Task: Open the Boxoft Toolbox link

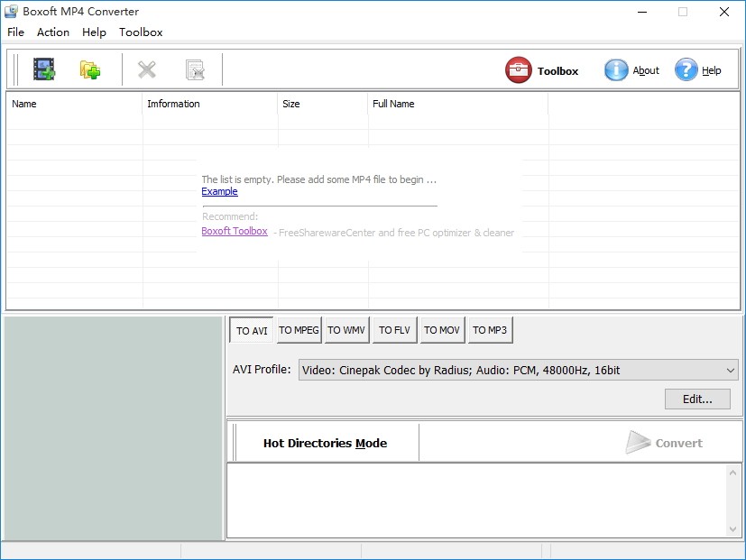Action: [235, 231]
